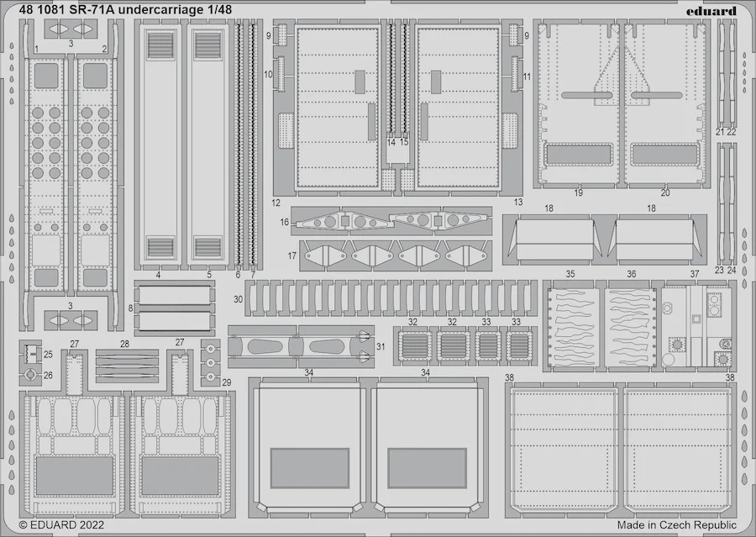Select the top small part 3
The image size is (756, 537).
pos(71,29)
